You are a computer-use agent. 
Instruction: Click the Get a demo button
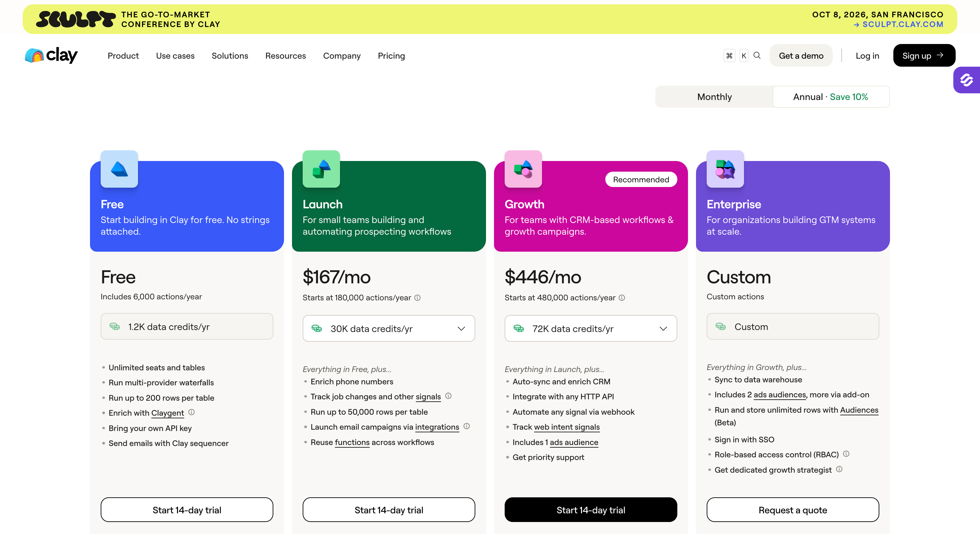(801, 56)
